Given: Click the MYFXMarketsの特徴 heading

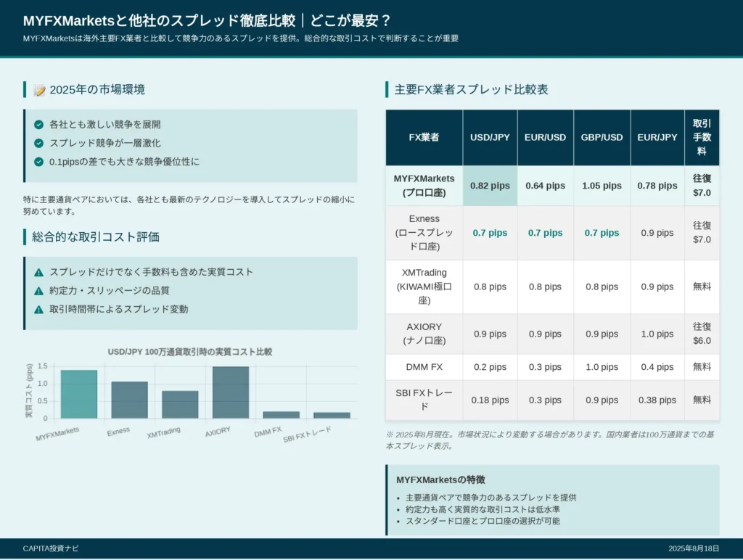Looking at the screenshot, I should [440, 480].
